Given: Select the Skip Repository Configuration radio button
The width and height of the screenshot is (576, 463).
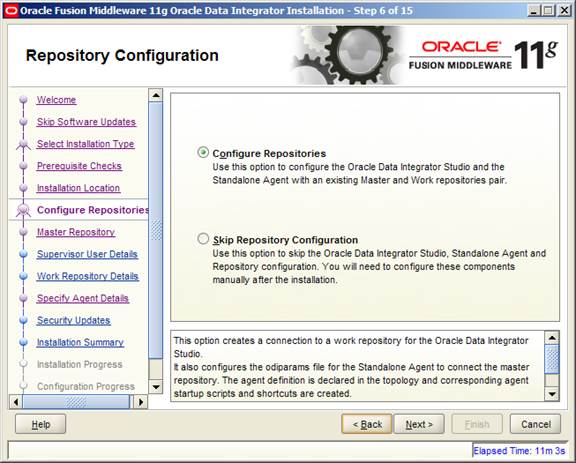Looking at the screenshot, I should tap(203, 239).
